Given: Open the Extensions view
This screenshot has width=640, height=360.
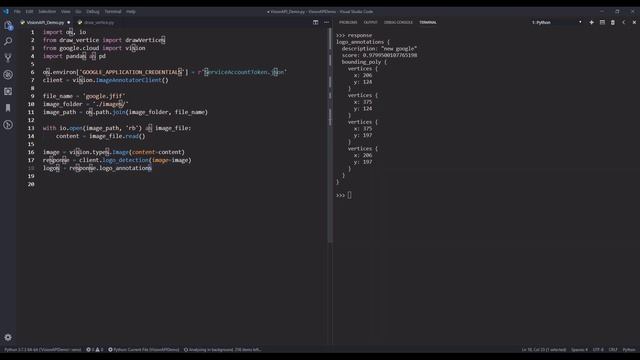Looking at the screenshot, I should click(x=8, y=91).
